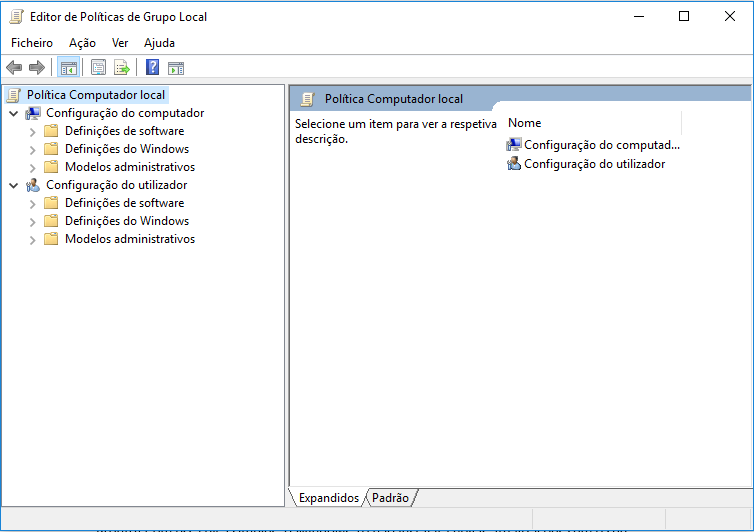Select the Configuração do computador icon in the list pane
This screenshot has width=754, height=532.
[x=514, y=144]
